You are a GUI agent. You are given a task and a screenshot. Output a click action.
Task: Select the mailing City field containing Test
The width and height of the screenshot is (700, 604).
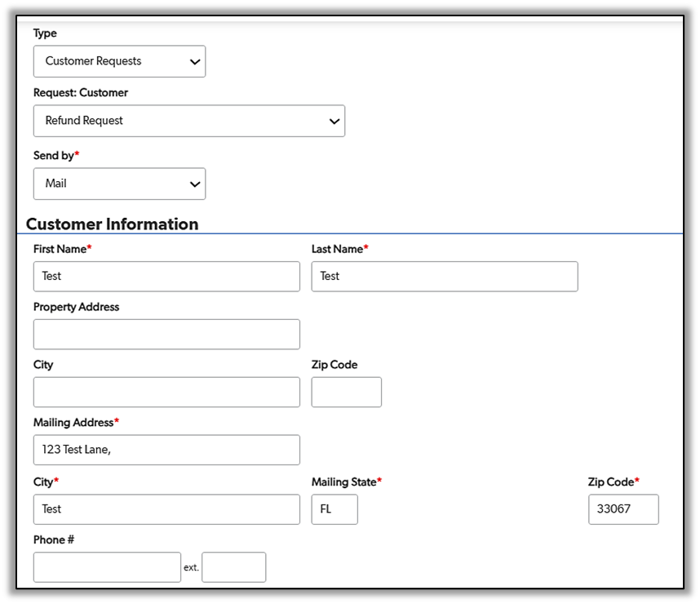(166, 509)
